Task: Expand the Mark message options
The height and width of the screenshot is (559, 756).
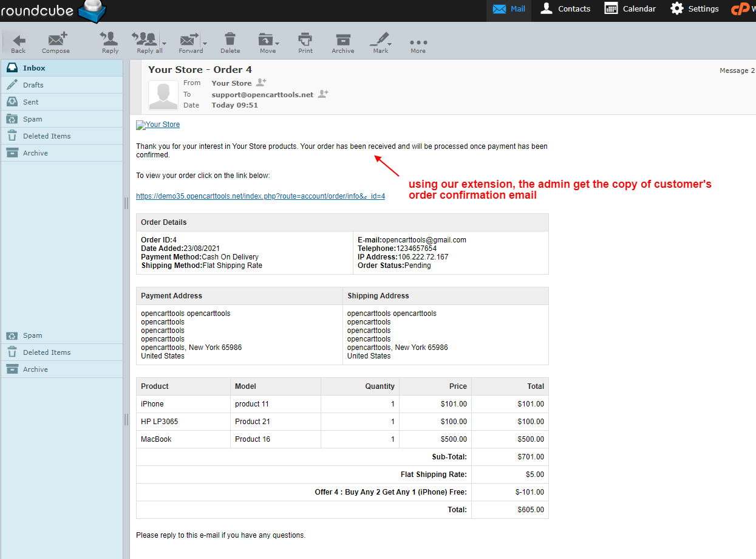Action: (388, 43)
